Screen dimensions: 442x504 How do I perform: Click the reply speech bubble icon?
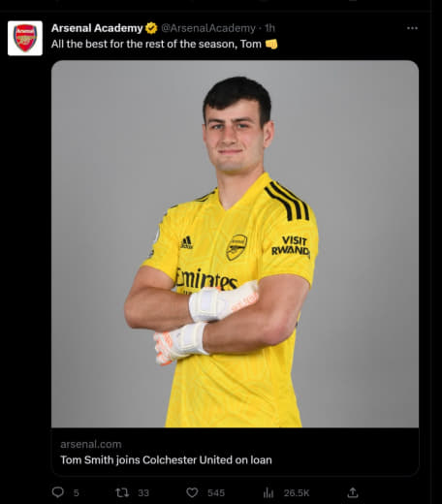(x=58, y=492)
